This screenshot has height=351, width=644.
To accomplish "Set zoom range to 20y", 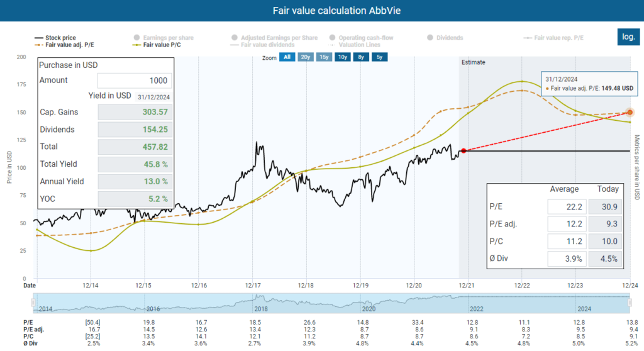I will click(305, 57).
